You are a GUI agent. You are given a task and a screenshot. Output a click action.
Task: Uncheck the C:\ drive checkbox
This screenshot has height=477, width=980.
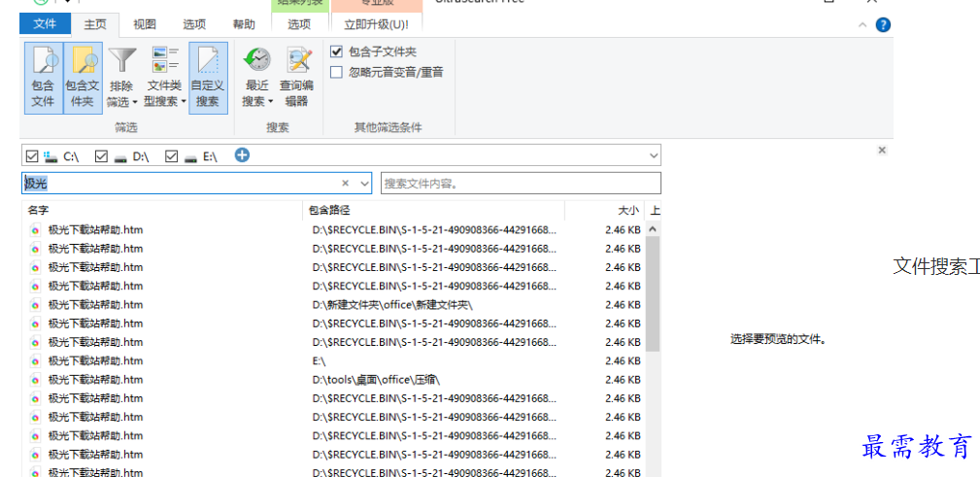(x=32, y=155)
